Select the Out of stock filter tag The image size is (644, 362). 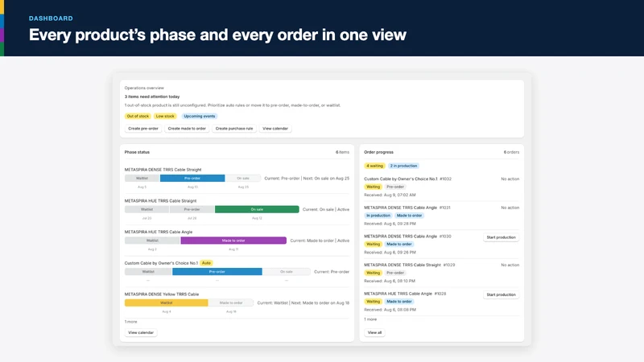point(138,116)
